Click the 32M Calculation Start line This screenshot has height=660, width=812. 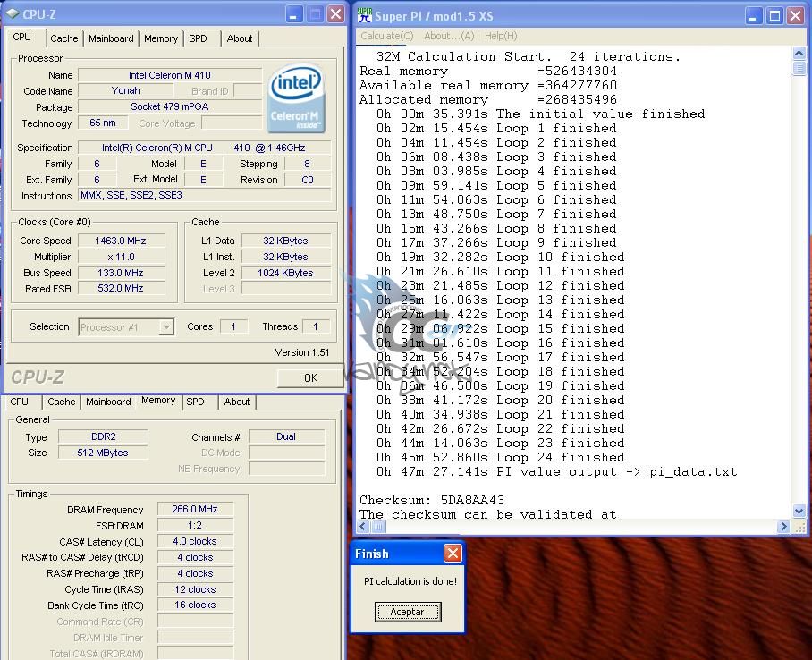529,56
